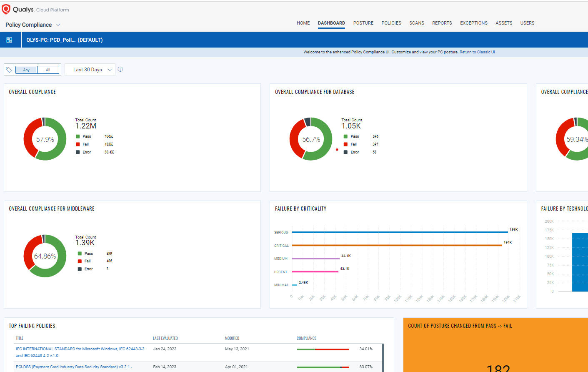588x372 pixels.
Task: Click the PCI-DSS compliance progress bar
Action: point(323,367)
